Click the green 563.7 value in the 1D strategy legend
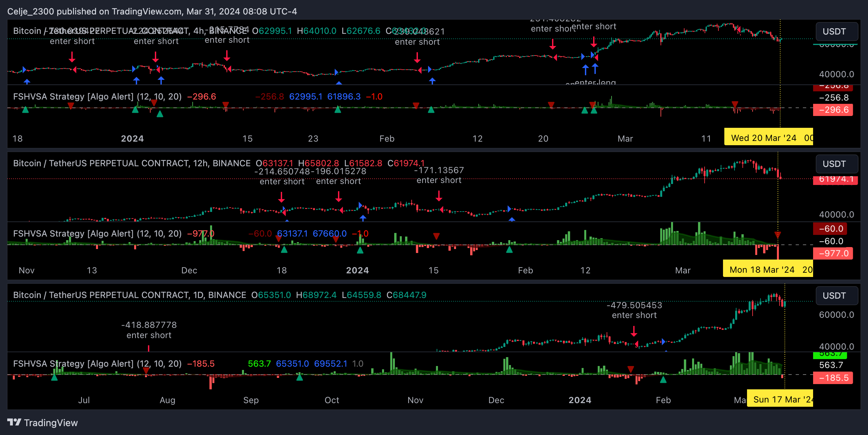868x435 pixels. click(259, 364)
